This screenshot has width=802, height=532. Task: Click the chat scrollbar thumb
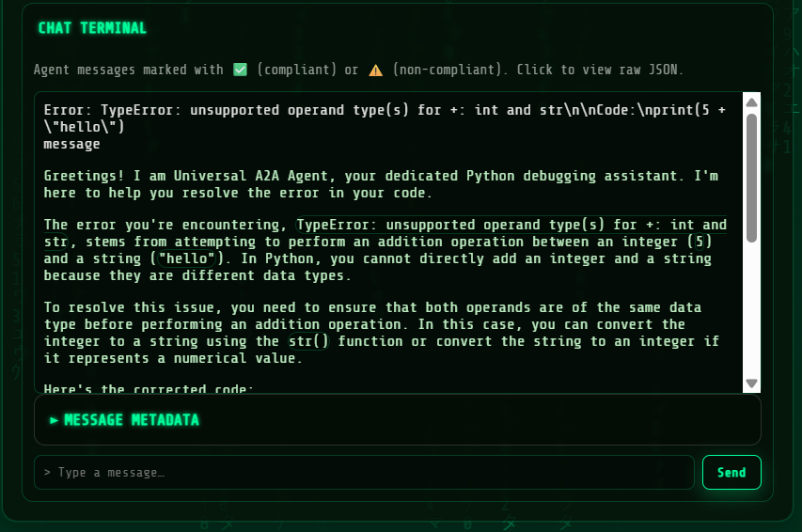tap(751, 177)
